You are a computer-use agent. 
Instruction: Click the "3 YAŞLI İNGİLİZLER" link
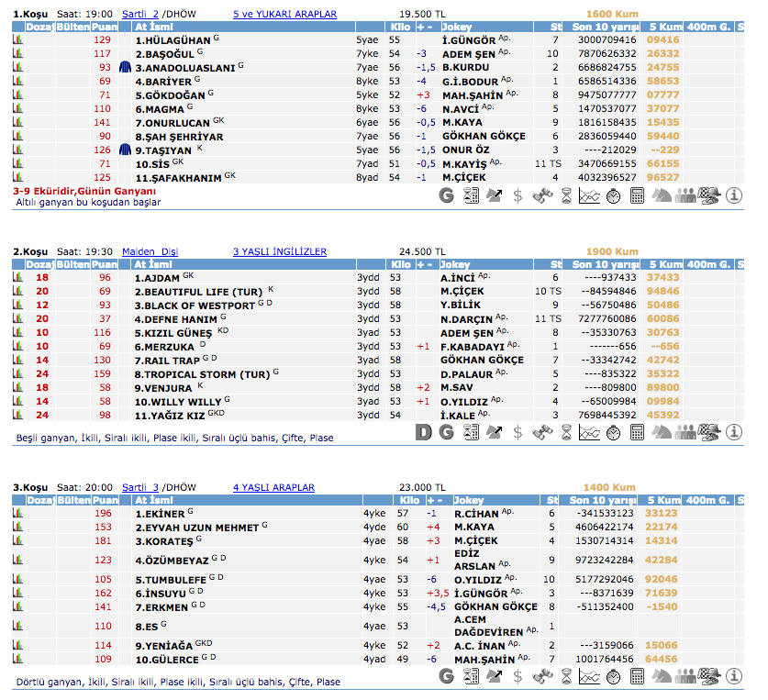point(279,251)
